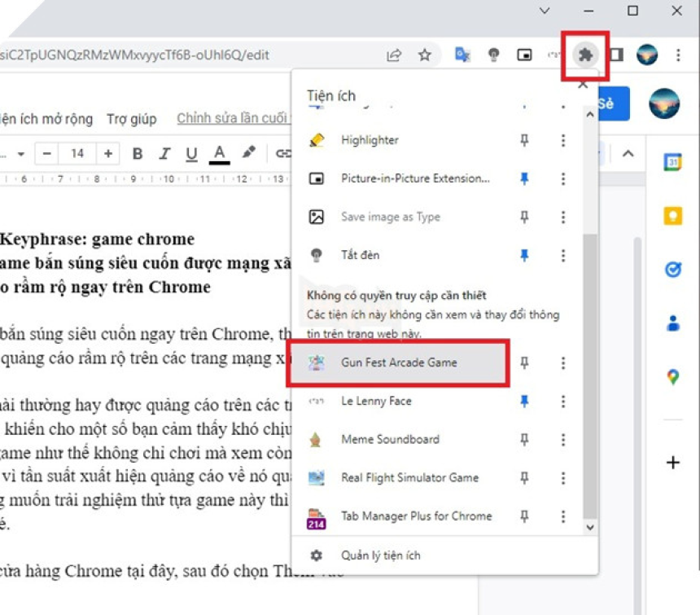The width and height of the screenshot is (700, 615).
Task: Unpin Le Lenny Face extension
Action: coord(524,401)
